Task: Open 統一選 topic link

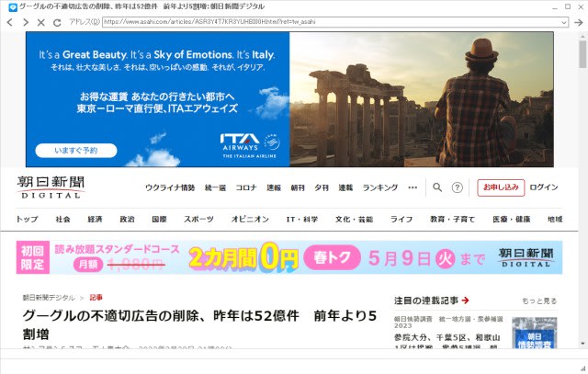Action: [215, 187]
